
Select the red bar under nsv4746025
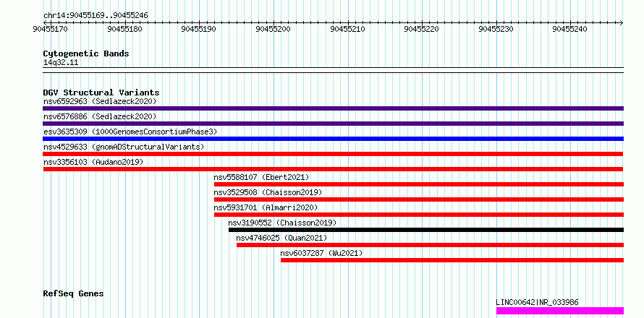point(430,245)
